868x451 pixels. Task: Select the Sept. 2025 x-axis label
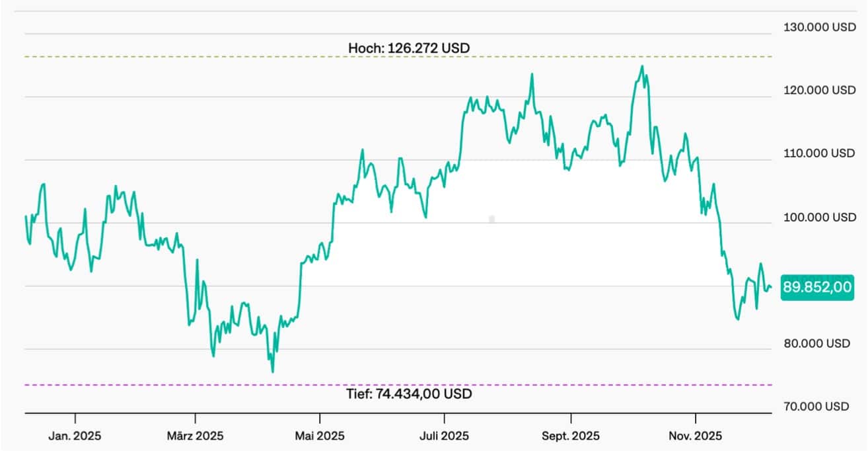coord(571,436)
